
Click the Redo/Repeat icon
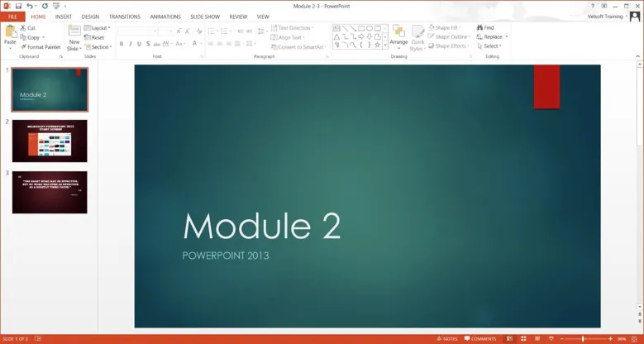pos(45,6)
